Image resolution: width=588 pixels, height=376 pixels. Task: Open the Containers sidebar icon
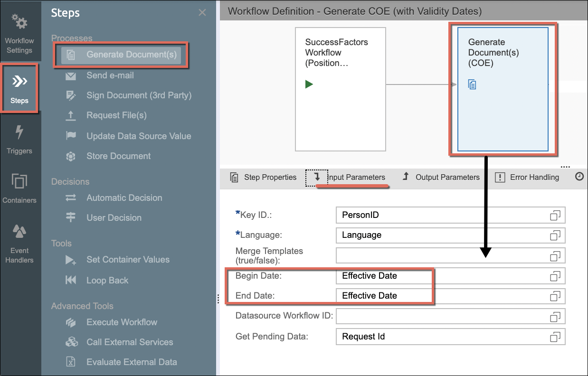(x=19, y=181)
